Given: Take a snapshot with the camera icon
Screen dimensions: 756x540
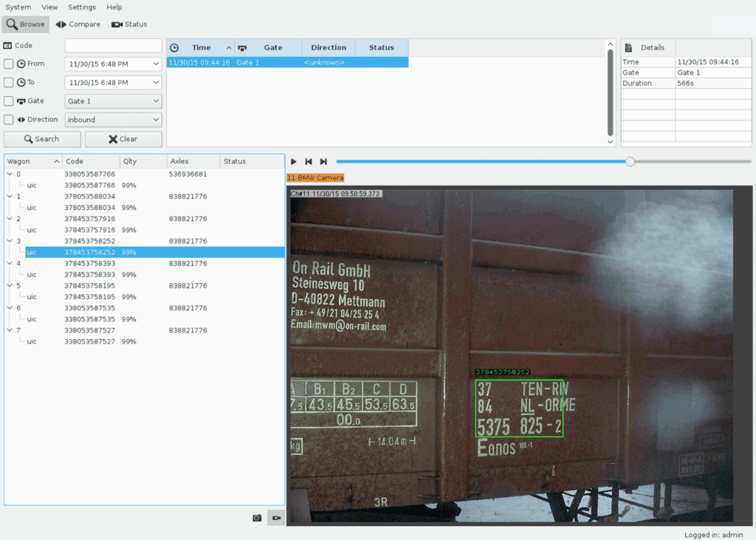Looking at the screenshot, I should point(257,518).
